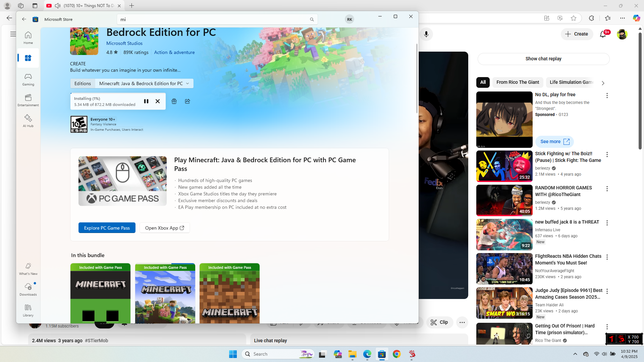The height and width of the screenshot is (362, 644).
Task: Open Edge Settings and more menu
Action: pyautogui.click(x=623, y=18)
